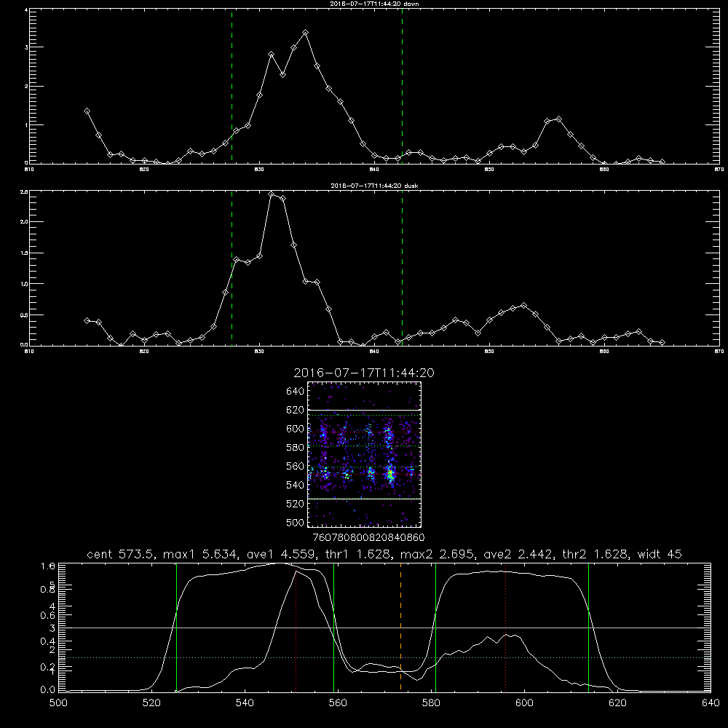This screenshot has width=728, height=728.
Task: Select the red dotted line near 596 in the profile plot
Action: point(506,628)
